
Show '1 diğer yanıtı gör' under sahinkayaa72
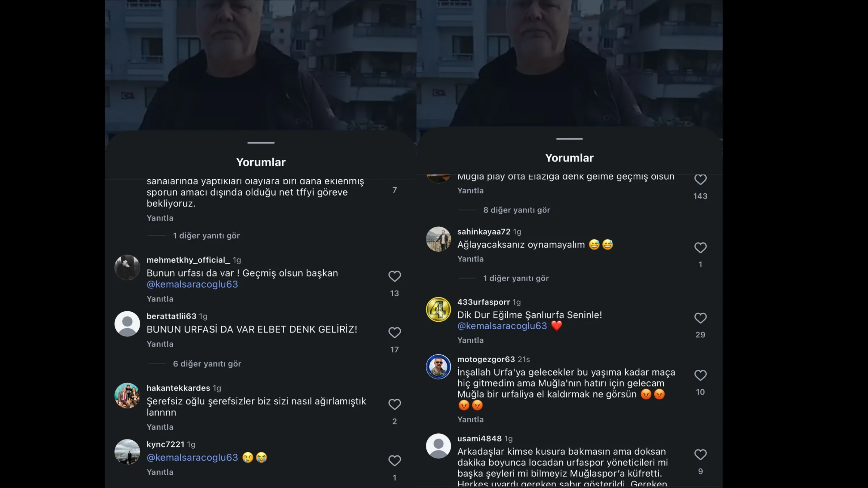click(516, 278)
